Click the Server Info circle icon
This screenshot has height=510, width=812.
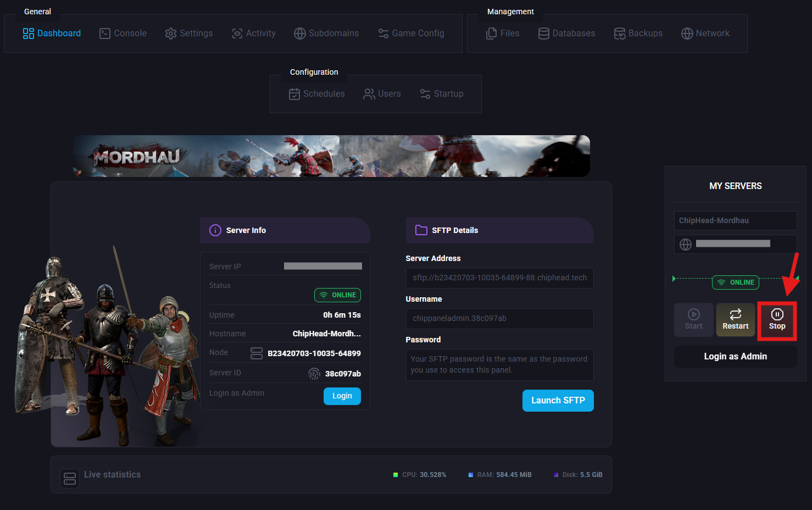point(215,230)
